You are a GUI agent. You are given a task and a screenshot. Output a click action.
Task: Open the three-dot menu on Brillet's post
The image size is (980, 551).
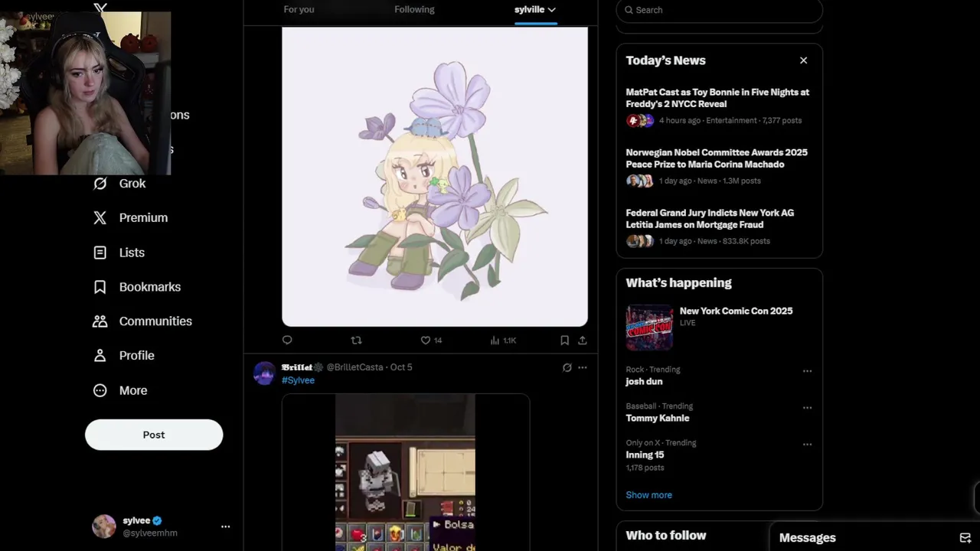coord(583,367)
